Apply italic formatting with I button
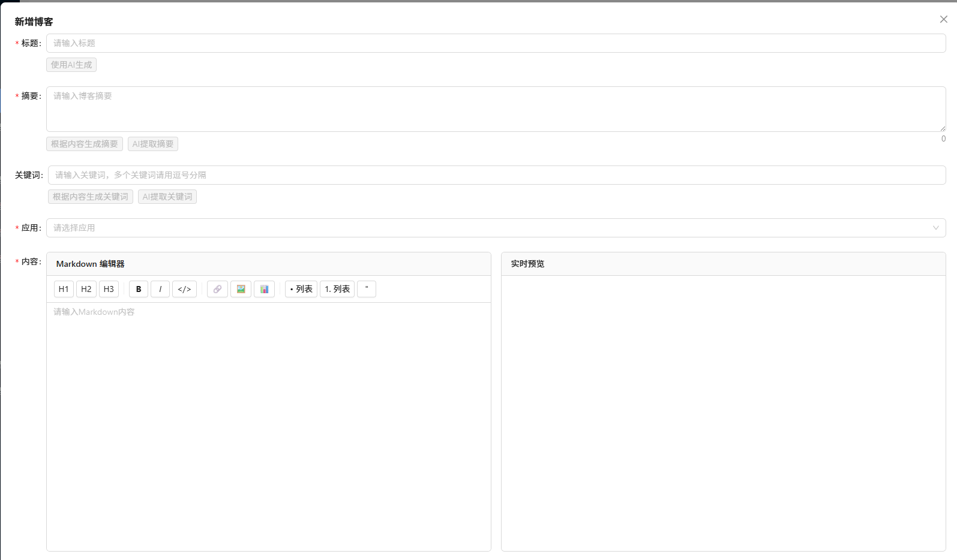This screenshot has height=560, width=957. pos(160,289)
